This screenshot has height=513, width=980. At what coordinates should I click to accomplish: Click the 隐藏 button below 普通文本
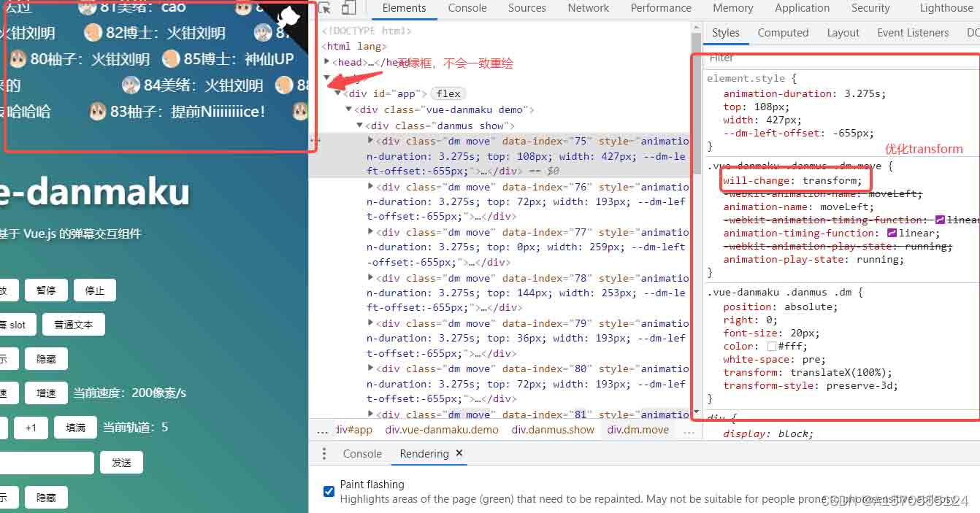click(x=46, y=358)
